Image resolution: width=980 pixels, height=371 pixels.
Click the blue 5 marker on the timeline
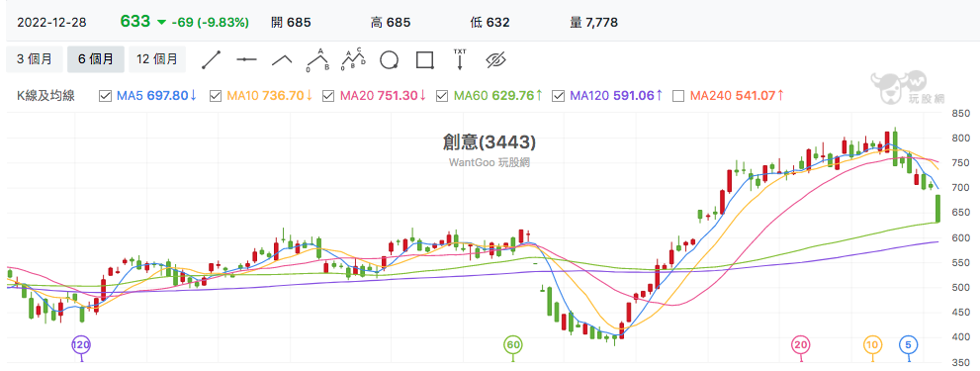[x=908, y=344]
